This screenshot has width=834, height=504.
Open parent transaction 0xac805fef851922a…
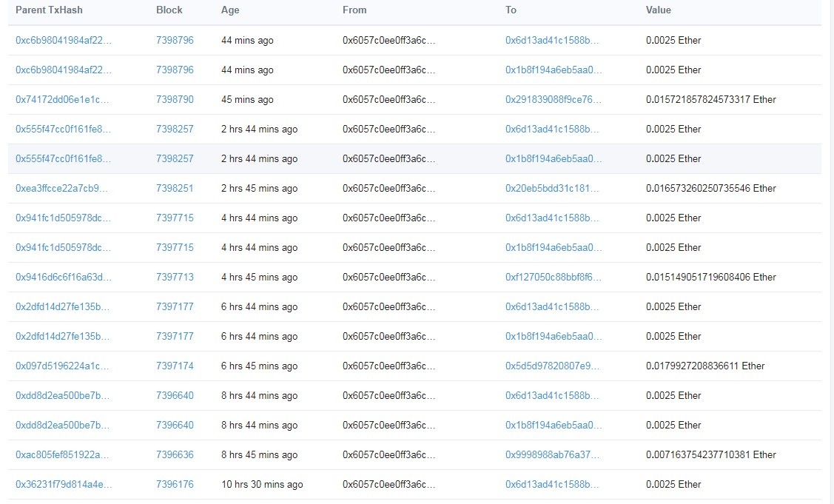tap(61, 455)
